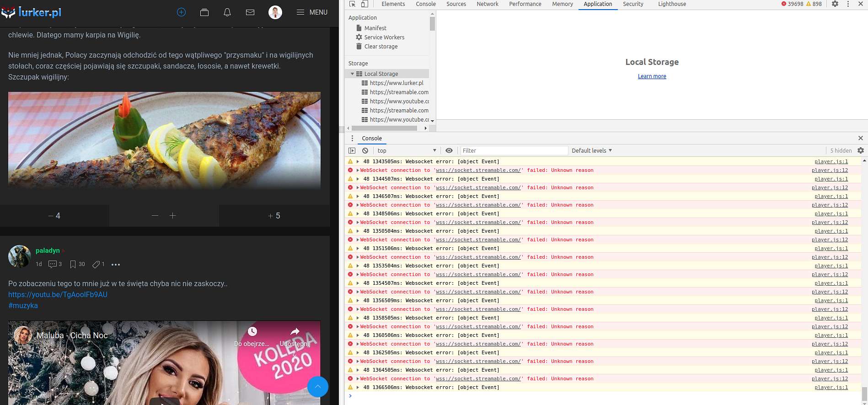Click the console input prompt line
Viewport: 868px width, 405px height.
tap(604, 396)
